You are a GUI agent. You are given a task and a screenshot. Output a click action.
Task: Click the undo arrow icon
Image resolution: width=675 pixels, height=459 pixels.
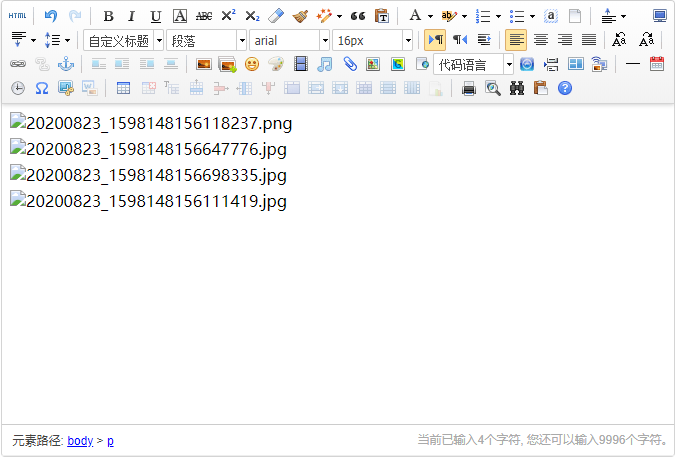51,16
